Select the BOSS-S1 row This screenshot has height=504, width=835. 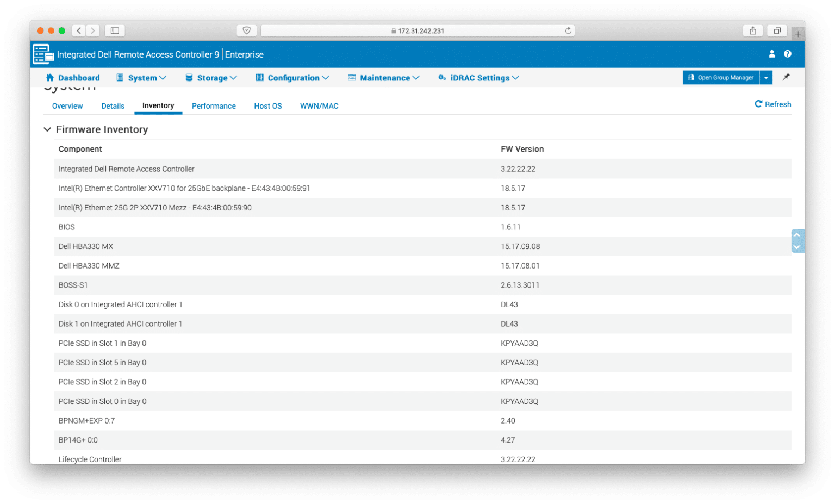click(x=423, y=285)
